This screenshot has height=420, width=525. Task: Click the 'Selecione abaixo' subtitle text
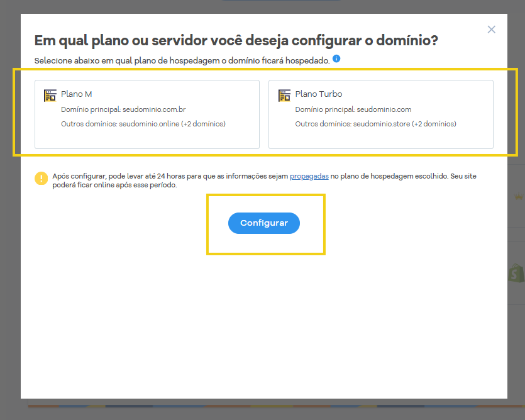point(182,60)
